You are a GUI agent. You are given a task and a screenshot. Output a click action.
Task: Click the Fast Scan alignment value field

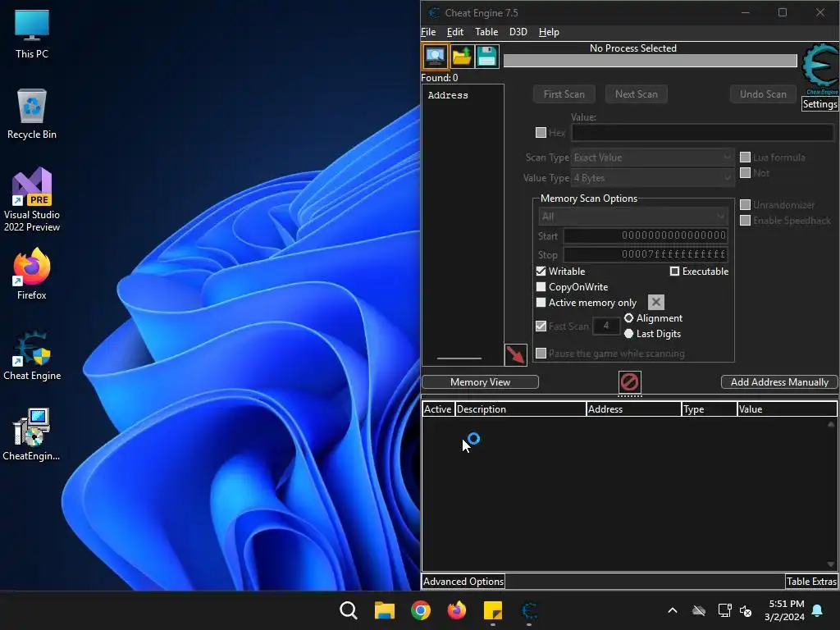(x=606, y=326)
